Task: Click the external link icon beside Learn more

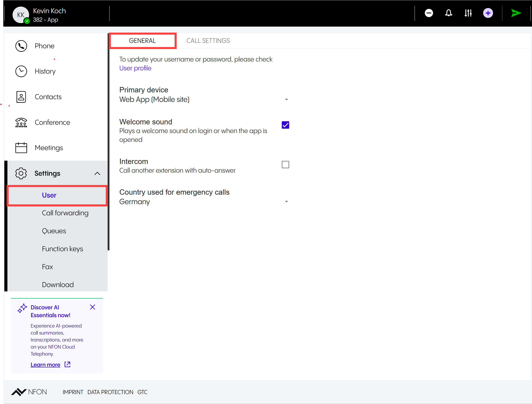Action: point(67,364)
